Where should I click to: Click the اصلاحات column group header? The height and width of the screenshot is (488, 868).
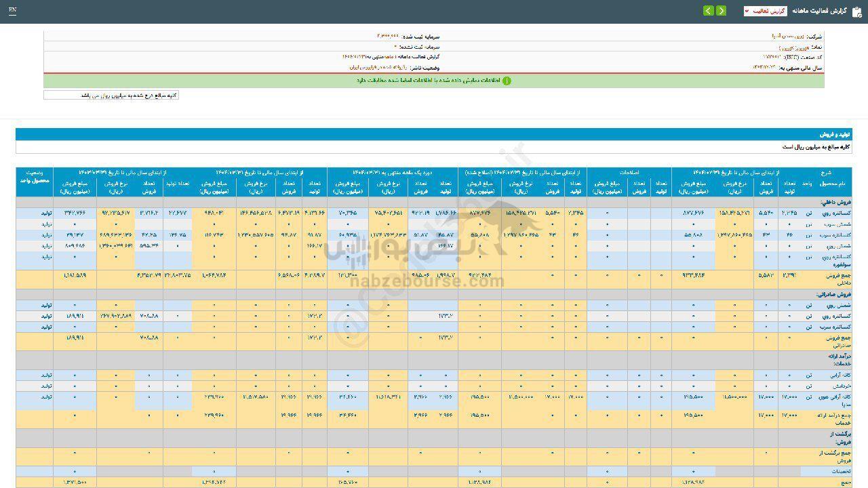click(629, 173)
